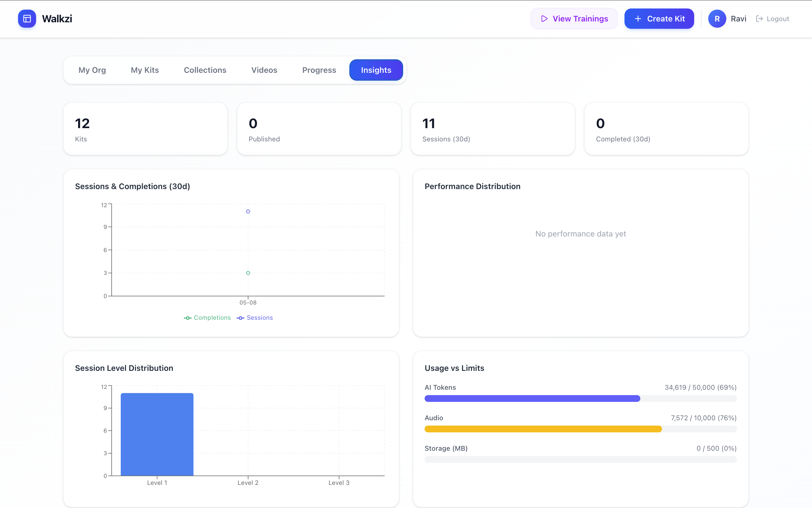Click the Create Kit button
812x508 pixels.
(659, 19)
